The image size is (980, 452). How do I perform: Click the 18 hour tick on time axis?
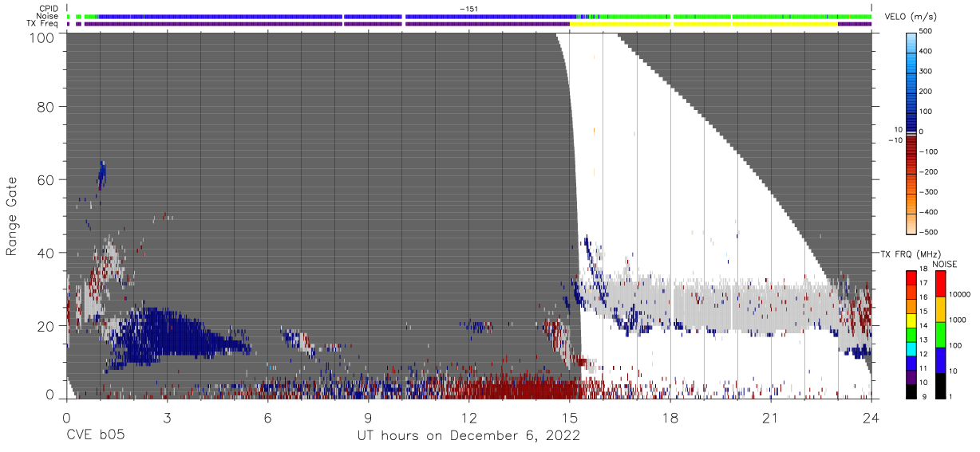(670, 416)
